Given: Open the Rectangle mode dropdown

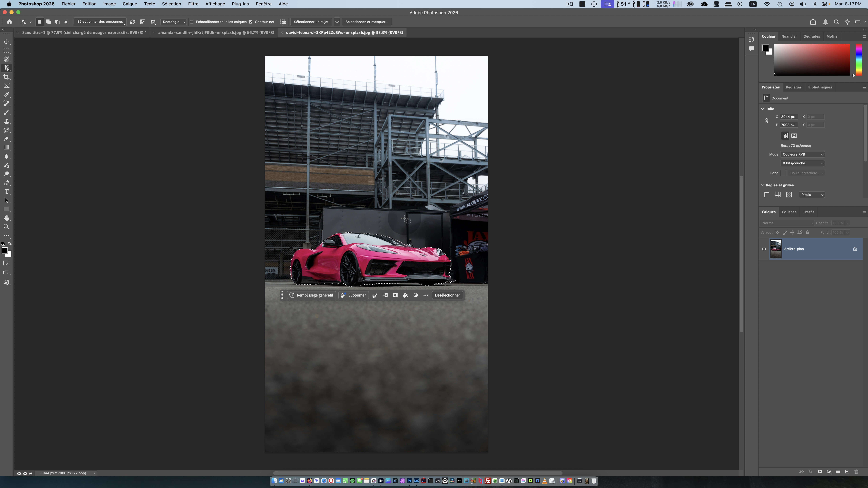Looking at the screenshot, I should 174,22.
